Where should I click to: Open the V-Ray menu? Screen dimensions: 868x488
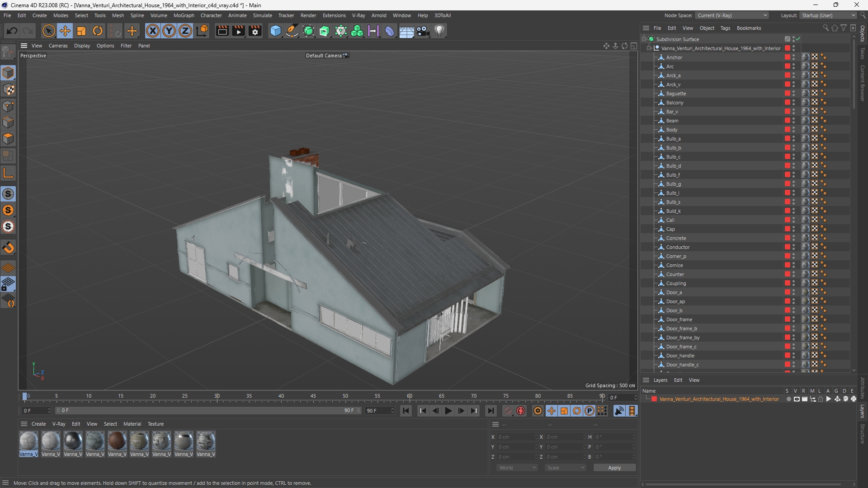point(359,15)
